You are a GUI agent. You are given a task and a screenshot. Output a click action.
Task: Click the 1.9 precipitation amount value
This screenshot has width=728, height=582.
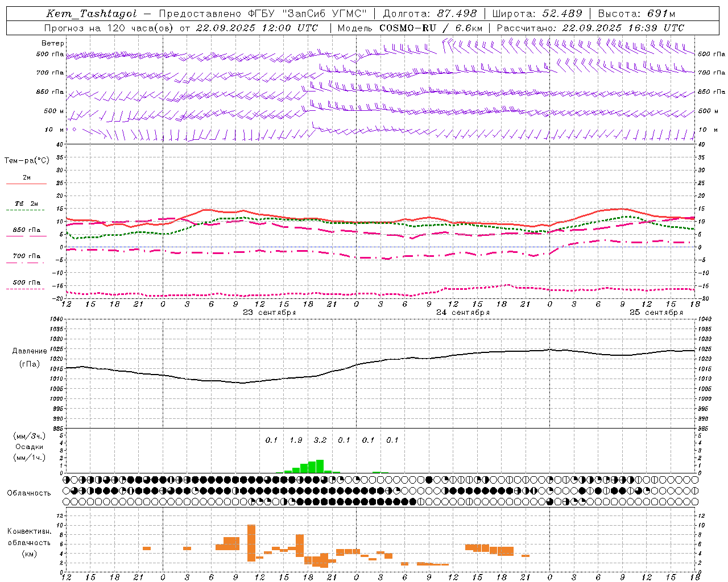(x=296, y=440)
